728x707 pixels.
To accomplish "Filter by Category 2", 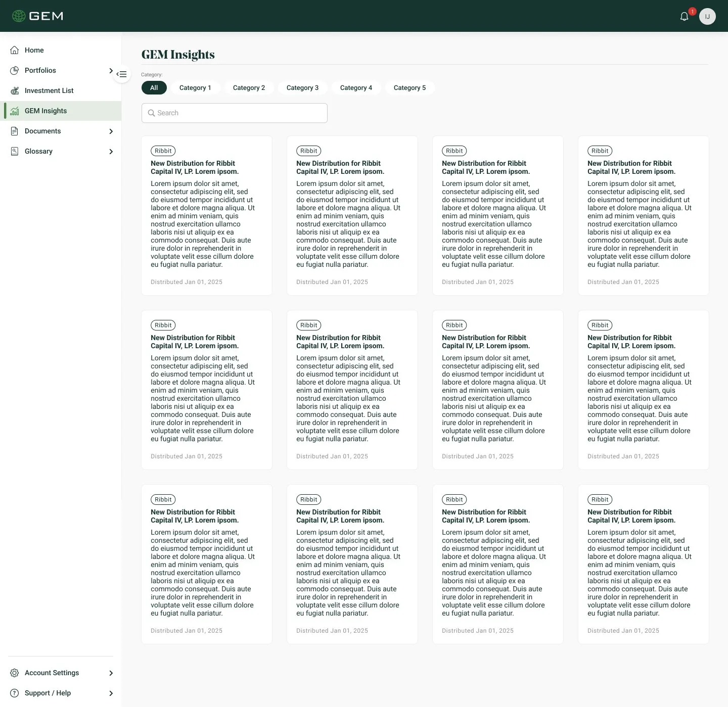I will tap(249, 88).
